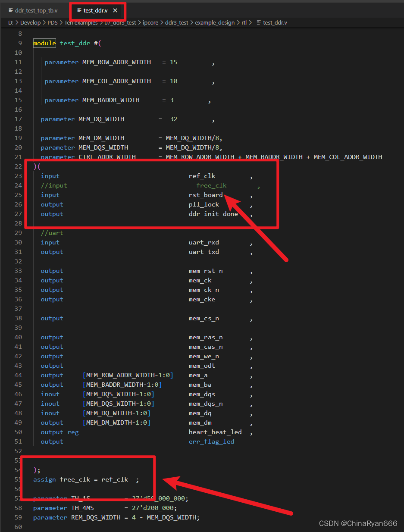Click mem_cke port name on line 36

202,299
